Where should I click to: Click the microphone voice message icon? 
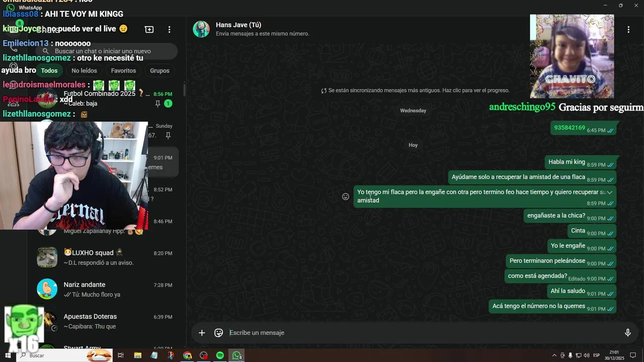(627, 333)
